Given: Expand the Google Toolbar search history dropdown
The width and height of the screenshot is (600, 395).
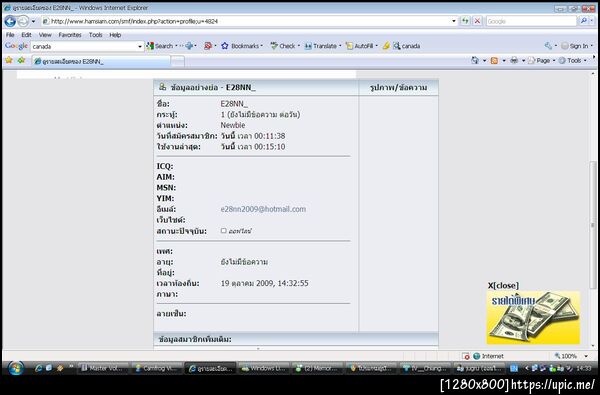Looking at the screenshot, I should coord(140,46).
